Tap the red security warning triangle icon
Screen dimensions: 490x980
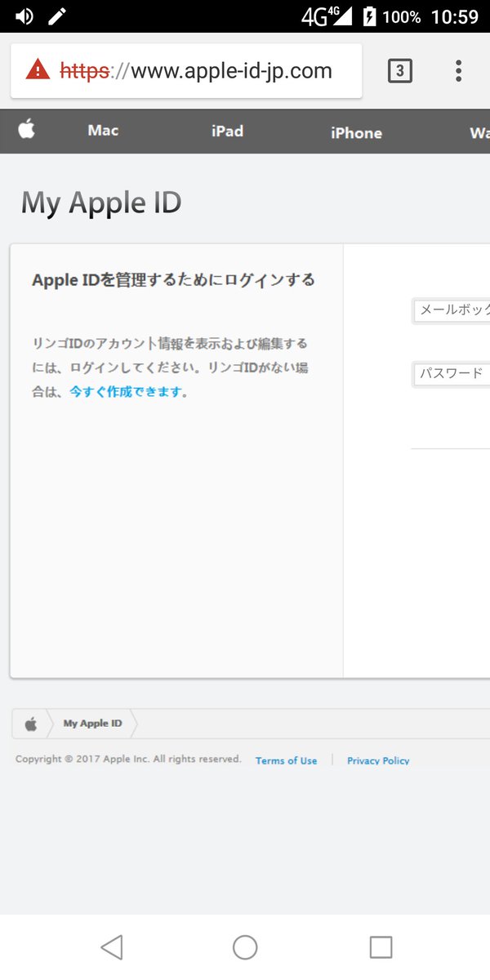38,70
